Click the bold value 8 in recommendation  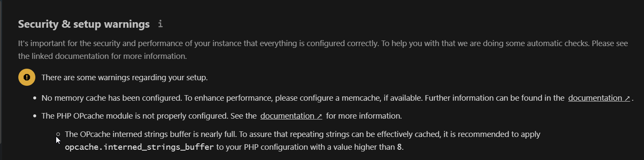(x=399, y=148)
